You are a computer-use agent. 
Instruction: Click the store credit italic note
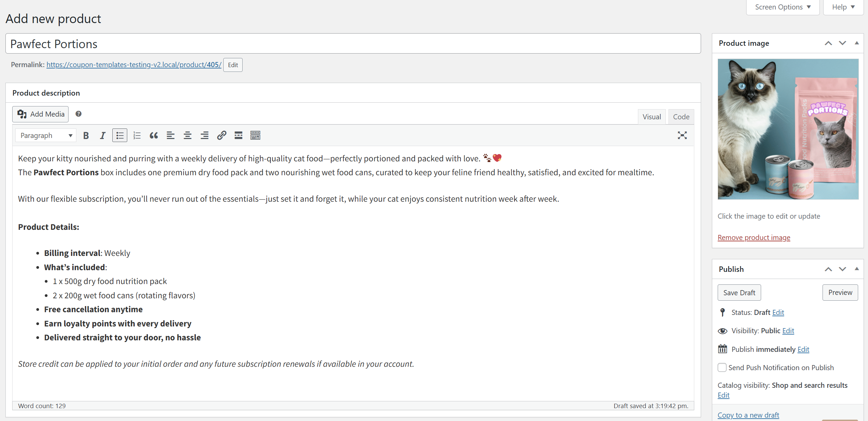click(216, 364)
